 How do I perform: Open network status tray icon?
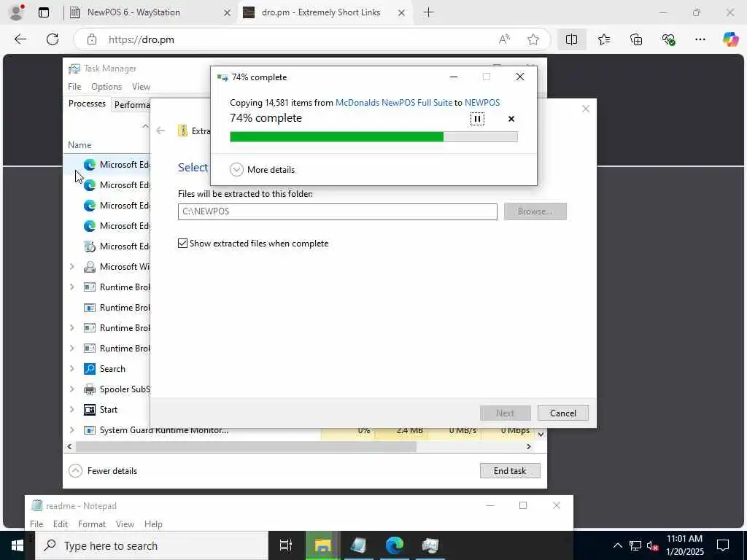point(635,545)
